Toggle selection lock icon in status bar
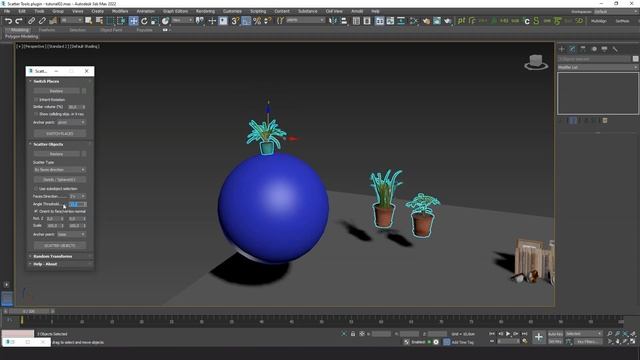The width and height of the screenshot is (640, 360). 353,334
